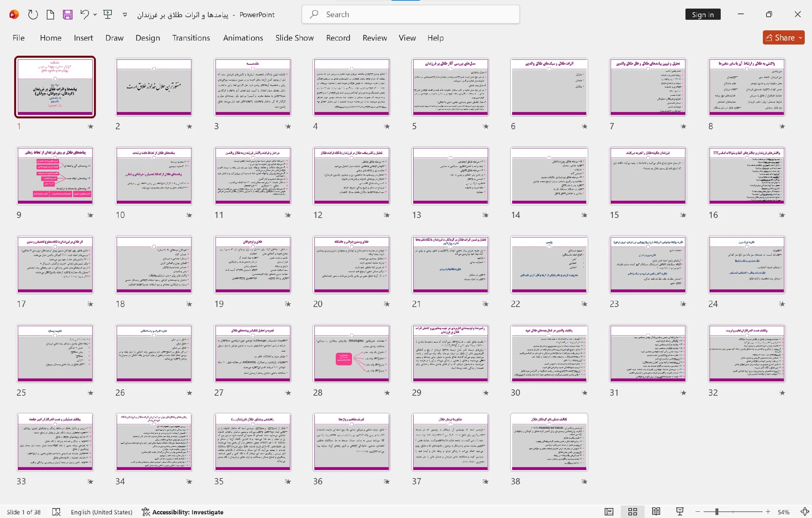Go to the Animations tab

pyautogui.click(x=243, y=38)
